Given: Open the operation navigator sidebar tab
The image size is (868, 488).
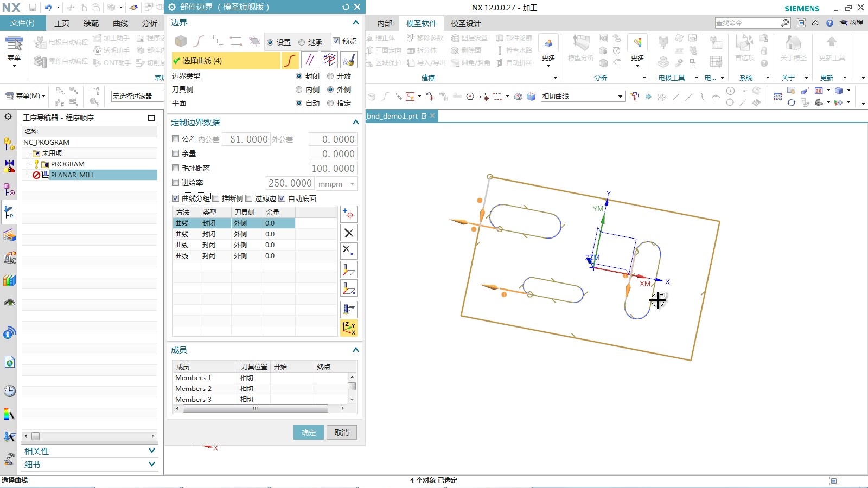Looking at the screenshot, I should point(9,212).
